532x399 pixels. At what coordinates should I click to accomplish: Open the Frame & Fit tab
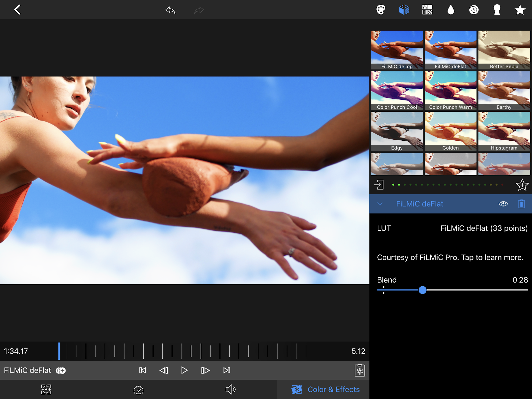point(46,389)
